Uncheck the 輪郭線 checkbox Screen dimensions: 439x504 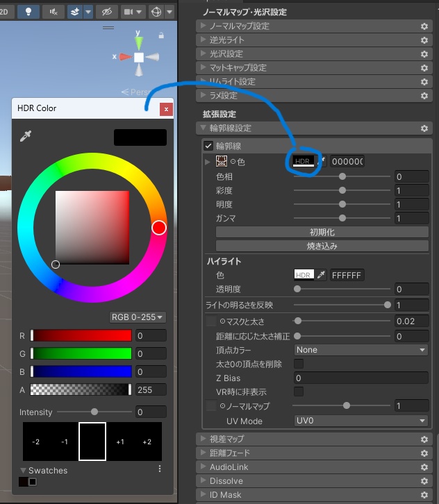point(208,146)
